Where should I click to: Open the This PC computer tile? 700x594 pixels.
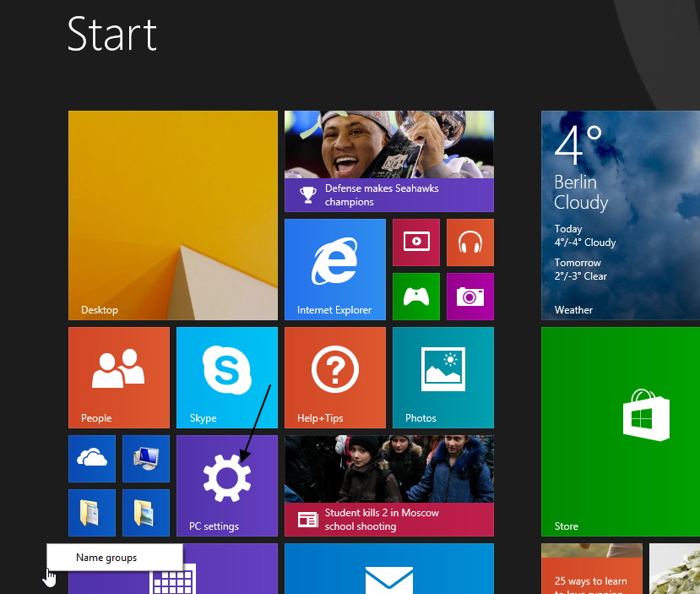click(146, 459)
